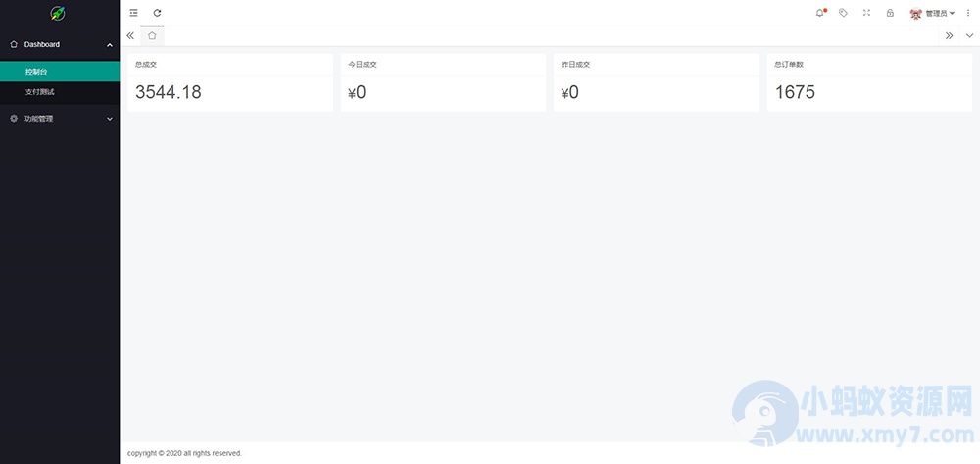The width and height of the screenshot is (980, 464).
Task: Expand the 功能管理 menu section
Action: (x=60, y=118)
